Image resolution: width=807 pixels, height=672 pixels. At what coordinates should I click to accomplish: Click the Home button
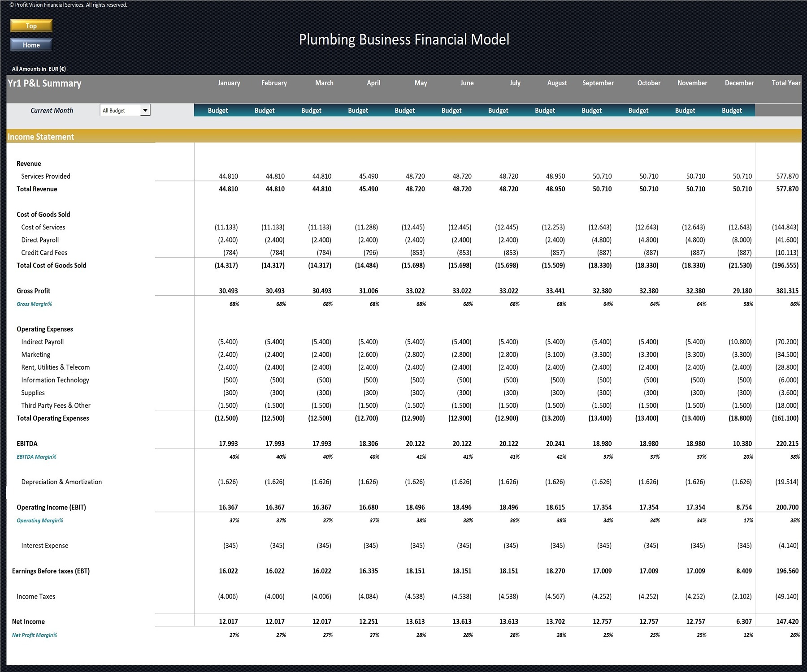[x=31, y=45]
